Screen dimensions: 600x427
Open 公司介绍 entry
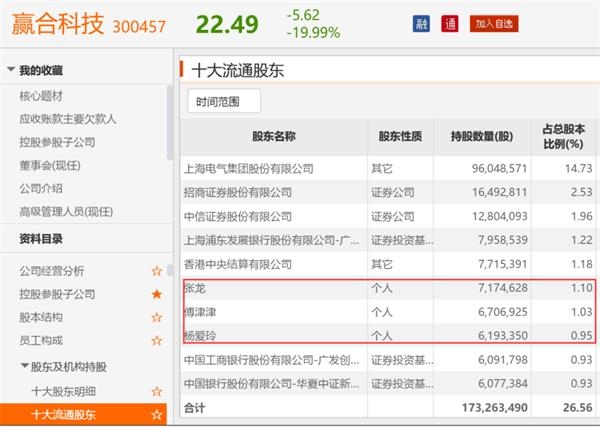(41, 188)
